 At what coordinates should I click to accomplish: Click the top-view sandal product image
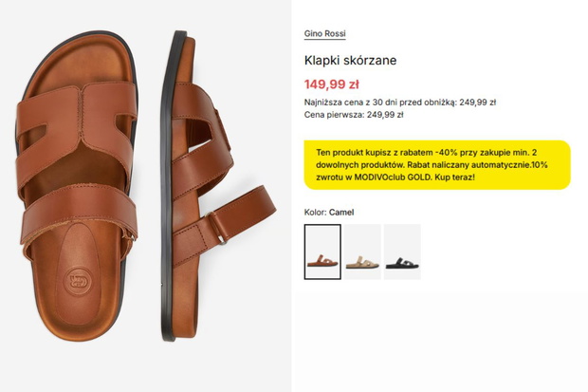77,186
